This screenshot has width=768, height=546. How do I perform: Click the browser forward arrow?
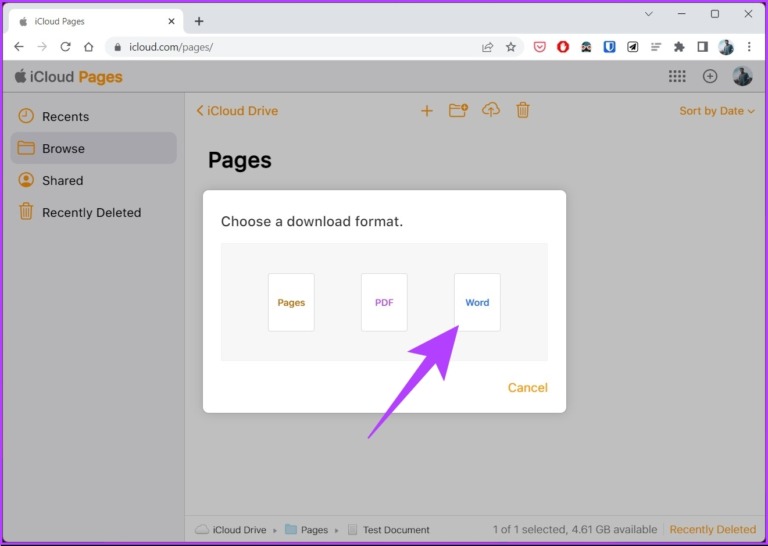point(42,47)
